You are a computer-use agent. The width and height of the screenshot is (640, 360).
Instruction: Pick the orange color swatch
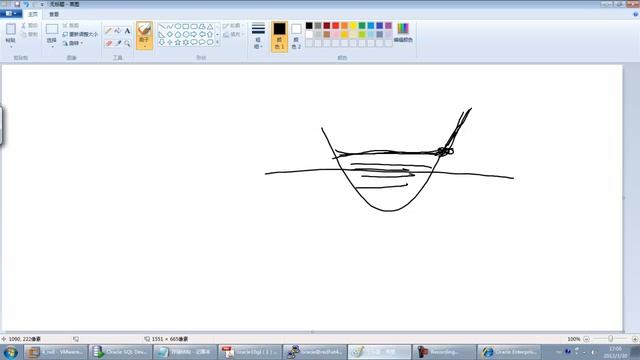(344, 26)
